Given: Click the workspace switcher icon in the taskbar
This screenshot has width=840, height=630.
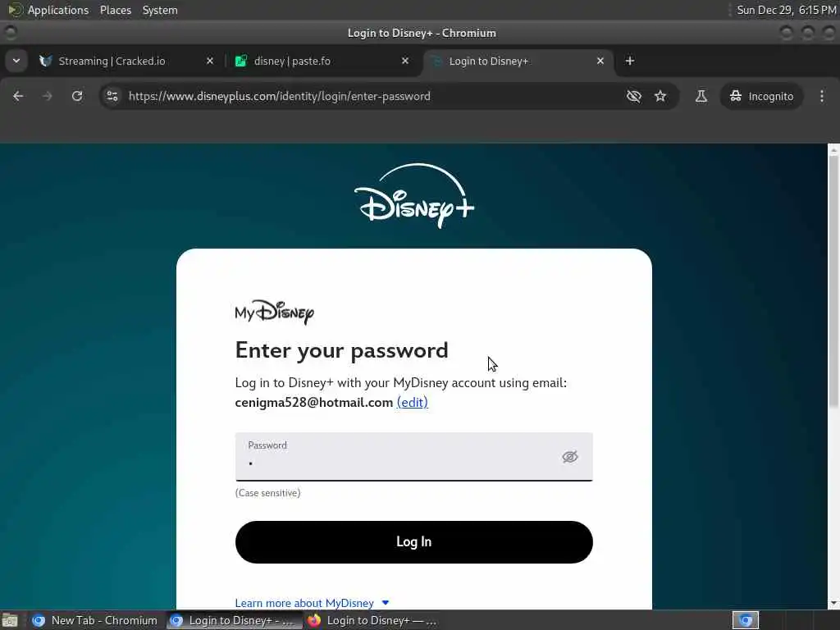Looking at the screenshot, I should 745,620.
